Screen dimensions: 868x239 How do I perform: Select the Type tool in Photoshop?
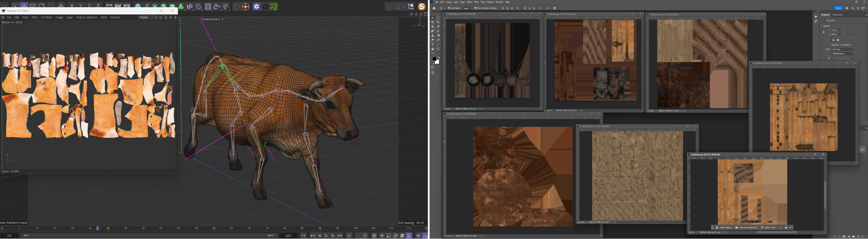[433, 44]
